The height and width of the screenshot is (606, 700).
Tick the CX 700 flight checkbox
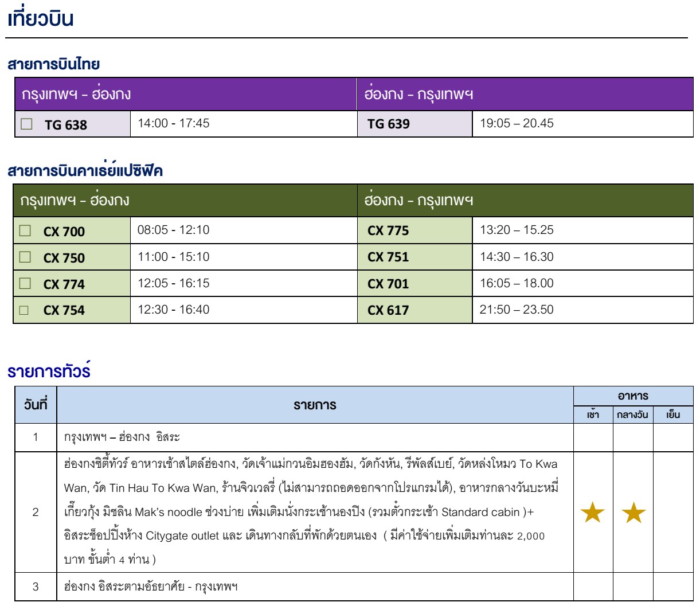[x=25, y=231]
